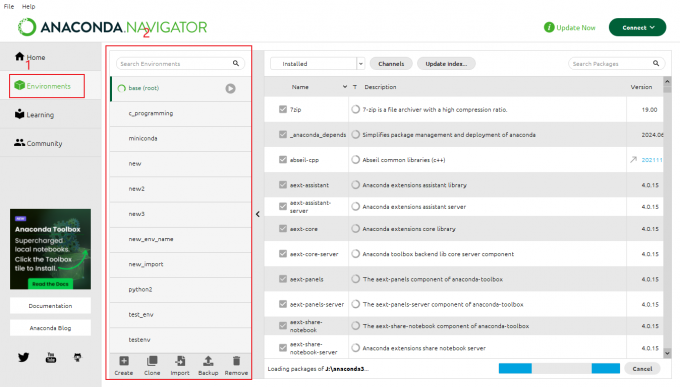Click the 7zip package status circle
The height and width of the screenshot is (387, 680).
click(356, 109)
